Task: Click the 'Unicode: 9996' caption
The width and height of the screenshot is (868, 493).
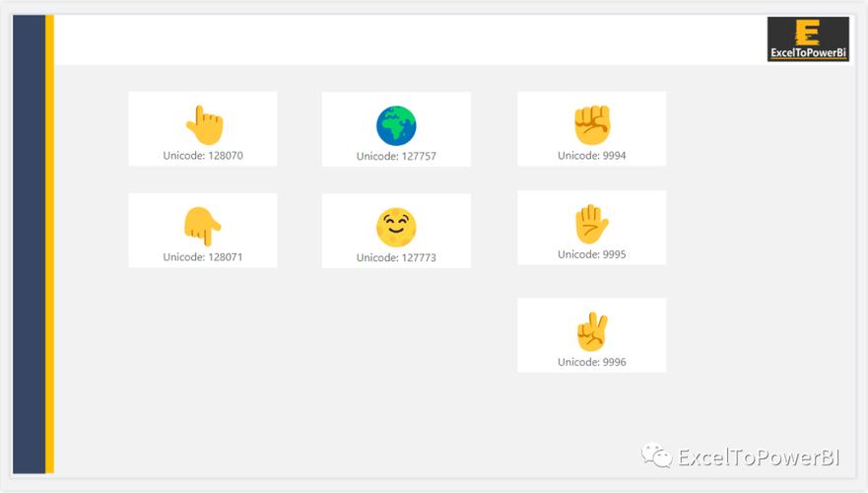Action: [591, 362]
